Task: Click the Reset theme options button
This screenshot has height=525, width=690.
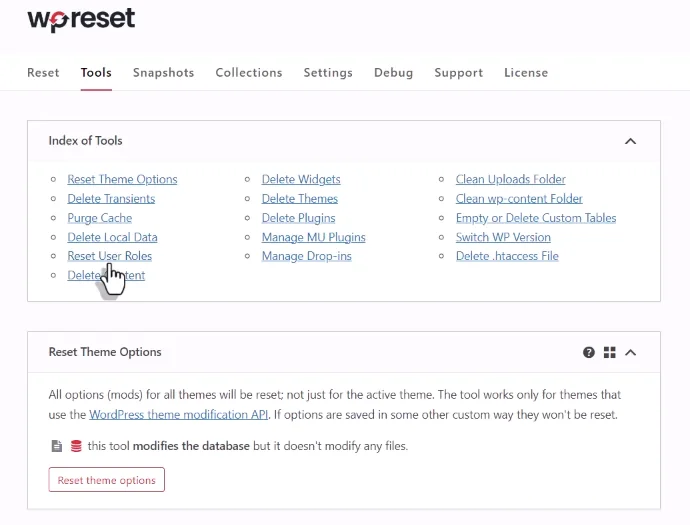Action: click(106, 480)
